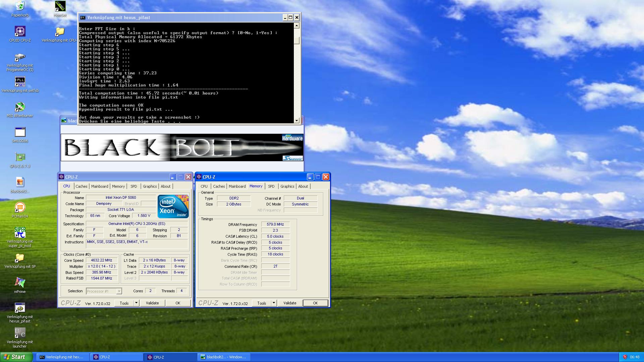Image resolution: width=644 pixels, height=362 pixels.
Task: Switch to Mainboard tab in left CPU-Z
Action: click(x=100, y=186)
